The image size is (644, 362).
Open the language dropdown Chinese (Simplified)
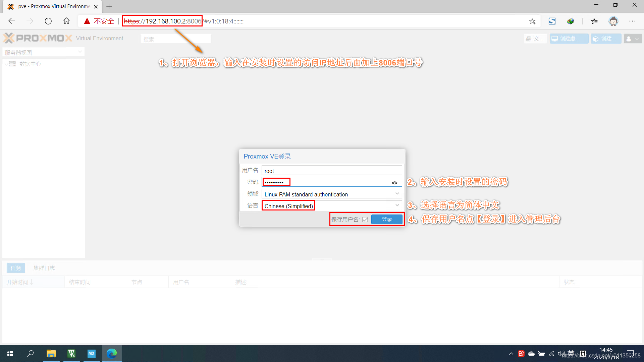pyautogui.click(x=397, y=205)
